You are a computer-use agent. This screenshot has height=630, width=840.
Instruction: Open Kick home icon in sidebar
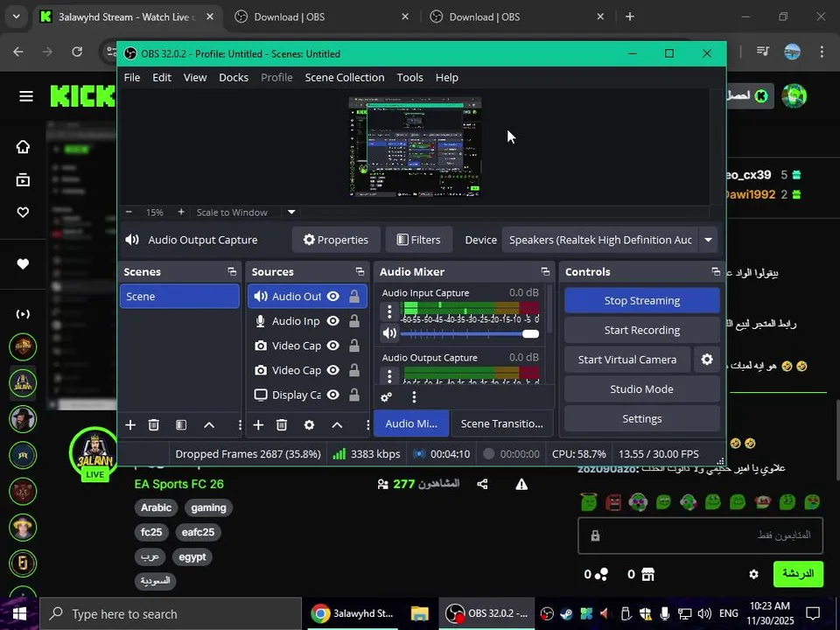23,147
